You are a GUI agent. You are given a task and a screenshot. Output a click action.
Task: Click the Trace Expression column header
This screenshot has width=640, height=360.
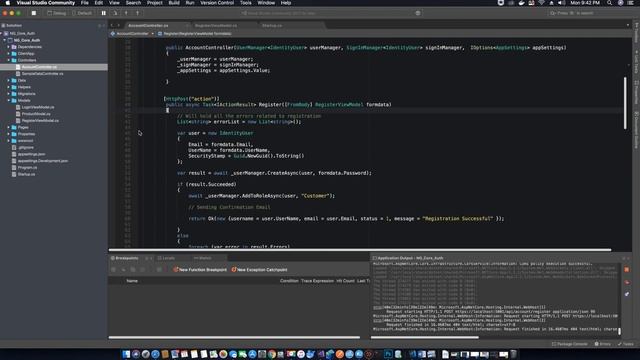317,281
